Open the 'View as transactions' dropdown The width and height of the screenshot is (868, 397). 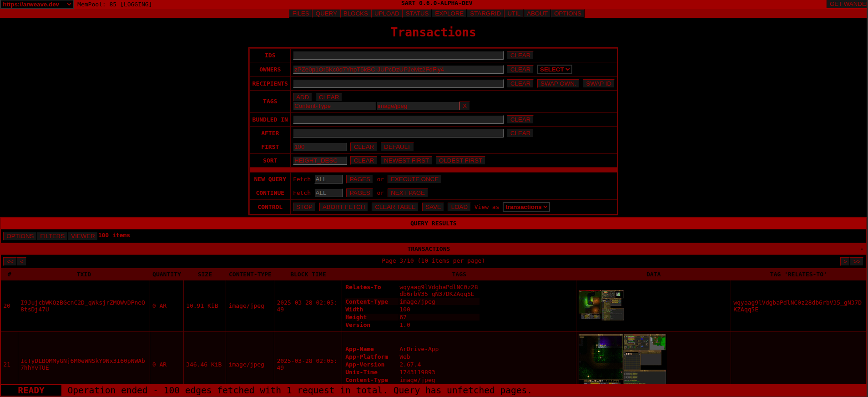[x=526, y=207]
